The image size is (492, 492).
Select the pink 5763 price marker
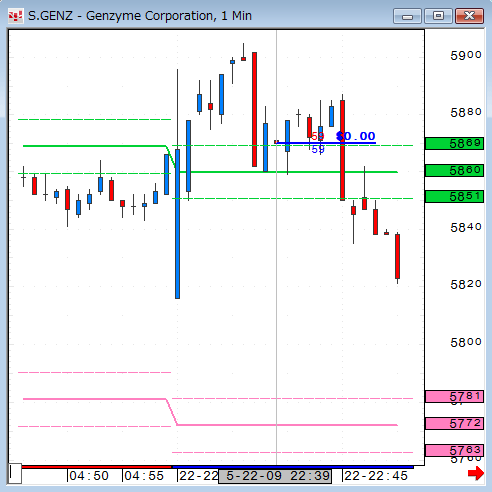click(x=454, y=450)
